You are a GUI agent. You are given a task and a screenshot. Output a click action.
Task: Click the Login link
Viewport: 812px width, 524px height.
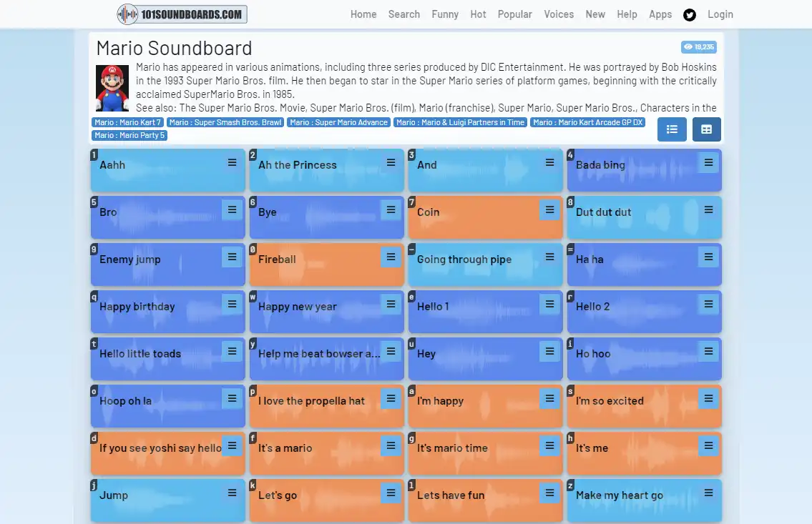point(720,14)
